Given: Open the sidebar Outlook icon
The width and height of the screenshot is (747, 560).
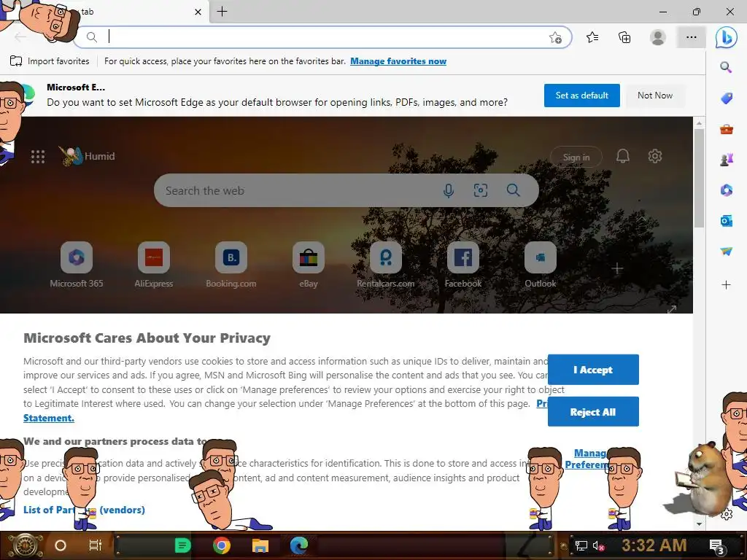Looking at the screenshot, I should [x=726, y=221].
